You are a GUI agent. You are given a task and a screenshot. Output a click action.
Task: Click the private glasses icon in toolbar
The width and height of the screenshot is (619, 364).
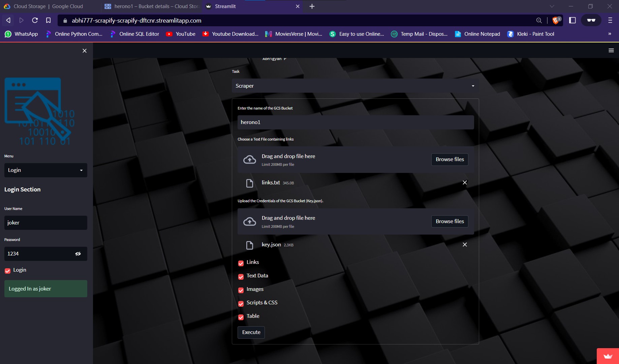591,21
